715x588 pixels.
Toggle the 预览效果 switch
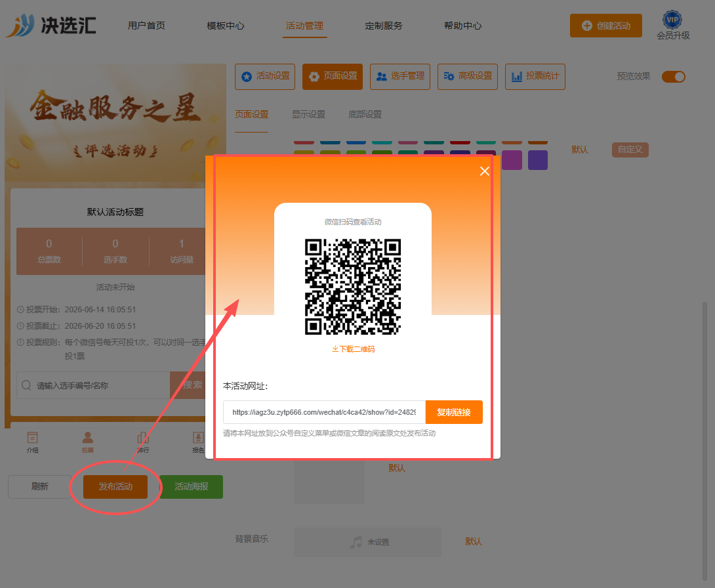[x=674, y=77]
